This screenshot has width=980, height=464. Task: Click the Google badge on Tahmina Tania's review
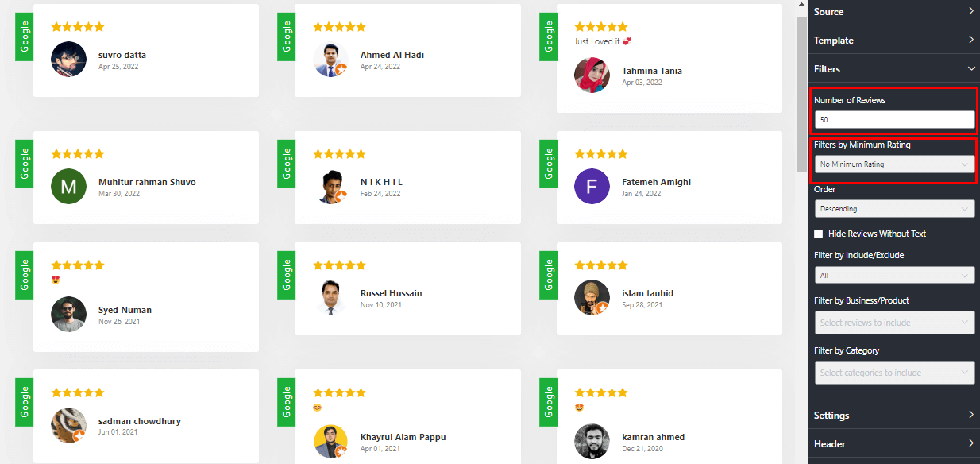click(x=548, y=35)
